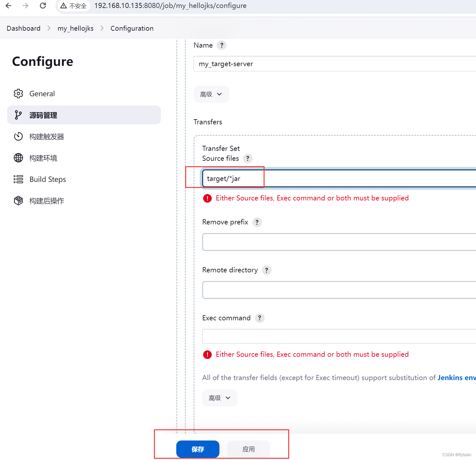
Task: Show help for Name field
Action: pyautogui.click(x=222, y=45)
